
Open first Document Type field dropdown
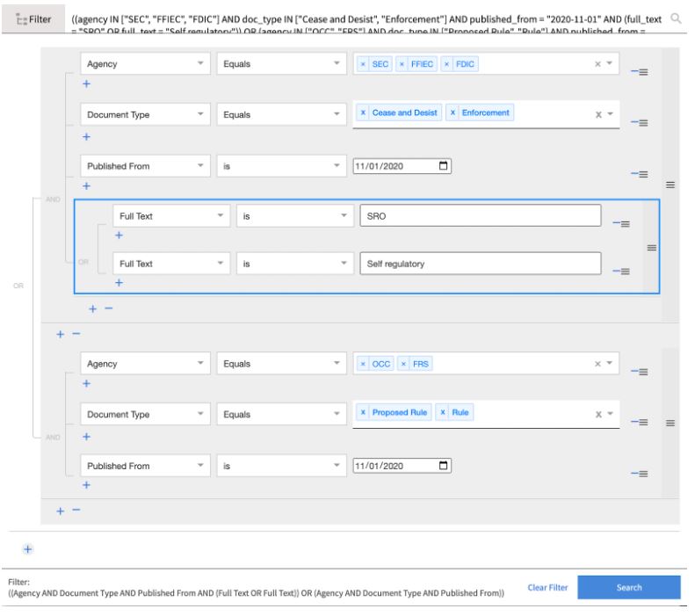click(x=145, y=114)
